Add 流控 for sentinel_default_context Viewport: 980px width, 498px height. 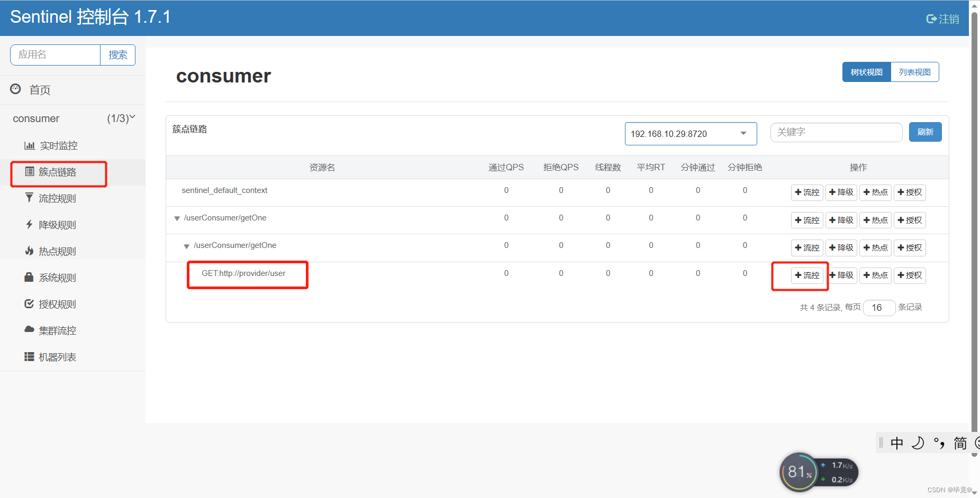click(x=807, y=192)
